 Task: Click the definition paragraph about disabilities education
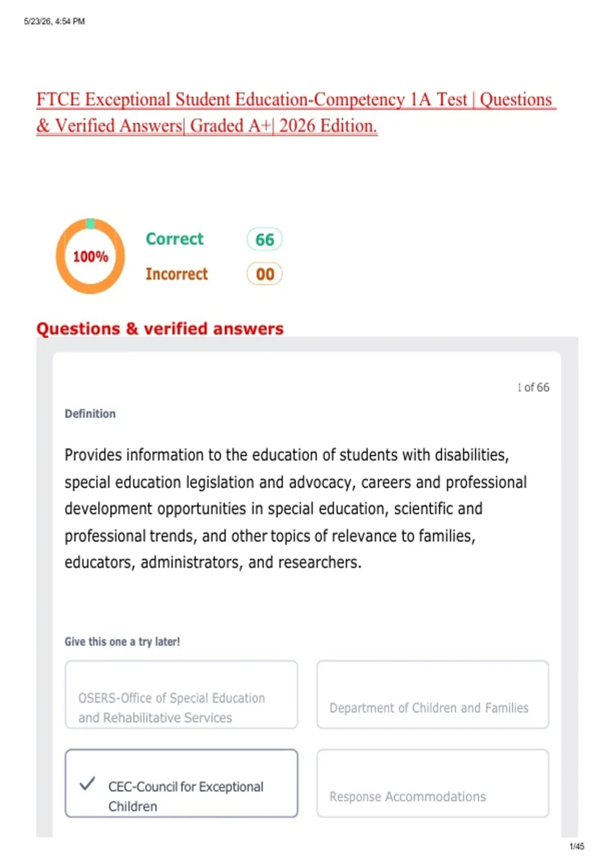295,508
